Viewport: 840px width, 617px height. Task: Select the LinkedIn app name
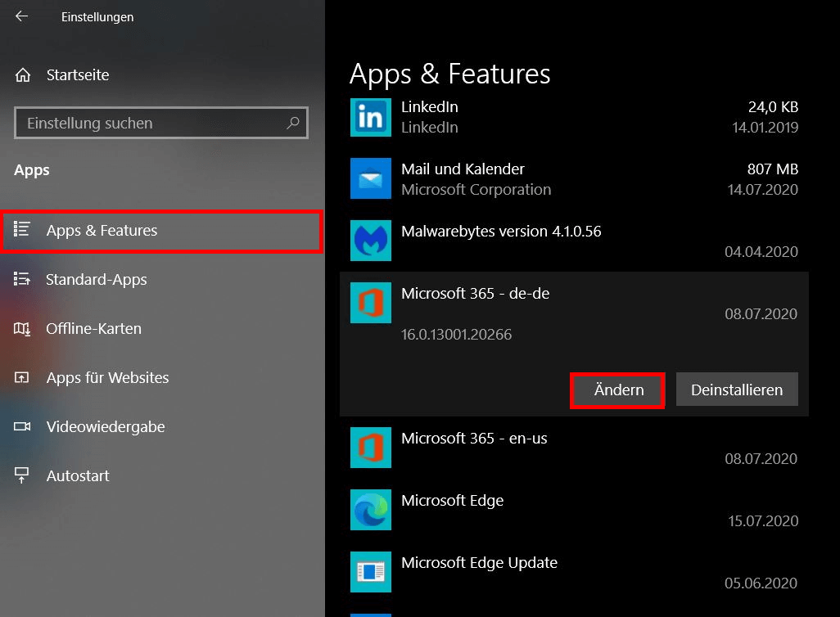(430, 107)
